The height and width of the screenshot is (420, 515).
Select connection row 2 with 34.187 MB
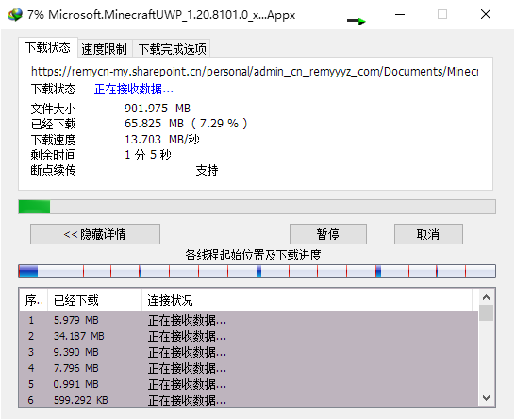[249, 336]
